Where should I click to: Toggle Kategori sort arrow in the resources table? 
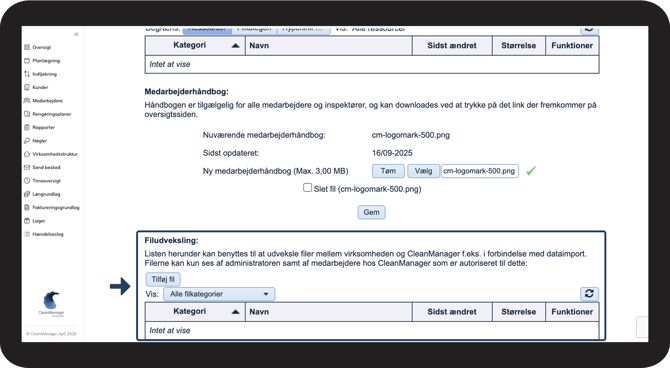[x=235, y=45]
